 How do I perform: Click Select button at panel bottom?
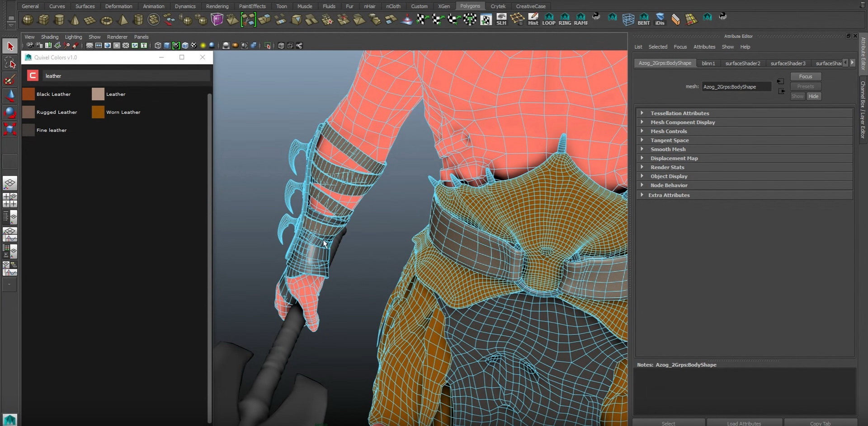[x=668, y=423]
